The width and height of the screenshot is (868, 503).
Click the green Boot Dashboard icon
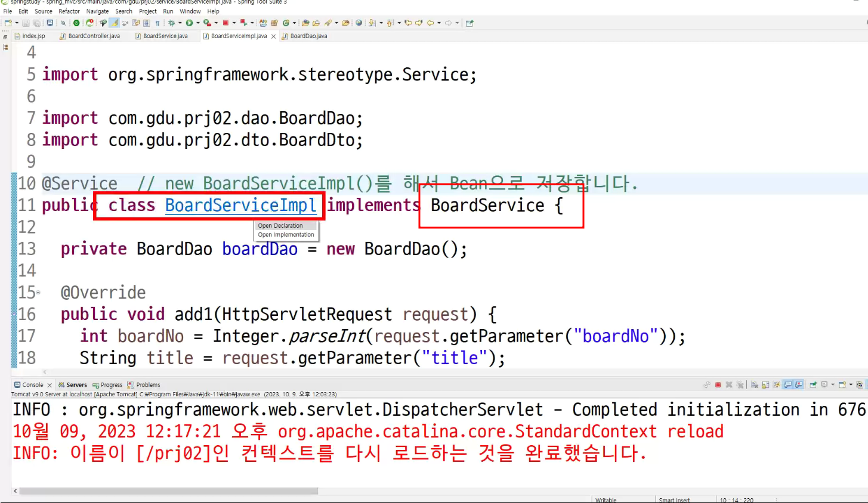click(x=76, y=23)
